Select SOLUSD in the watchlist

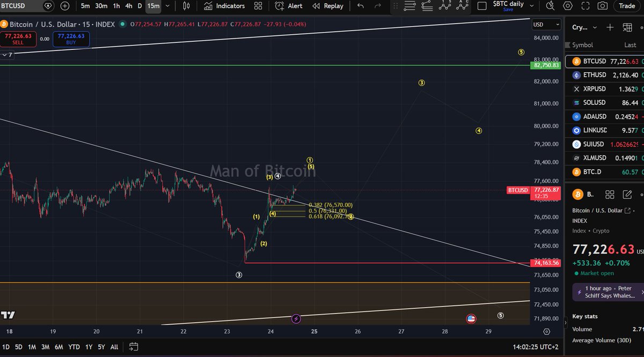tap(604, 102)
